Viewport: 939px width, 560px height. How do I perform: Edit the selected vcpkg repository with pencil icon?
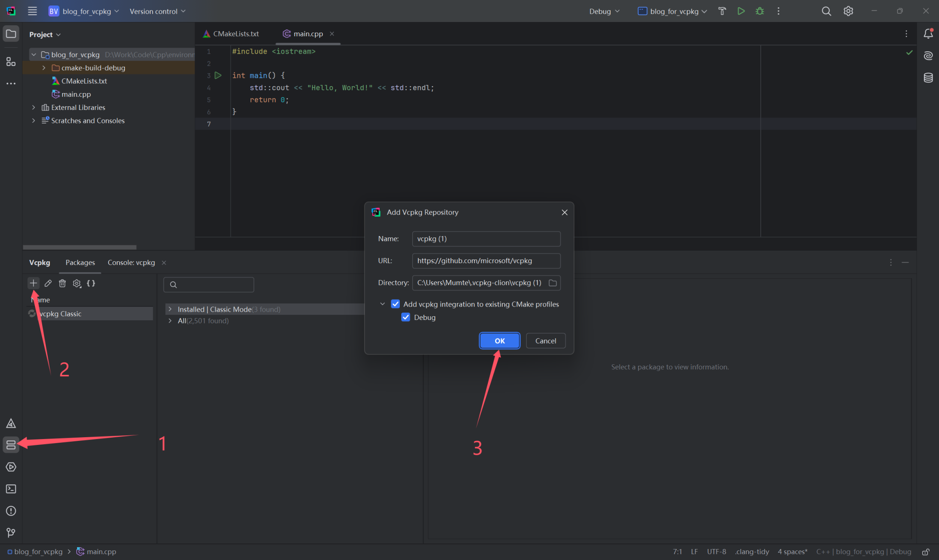point(48,283)
